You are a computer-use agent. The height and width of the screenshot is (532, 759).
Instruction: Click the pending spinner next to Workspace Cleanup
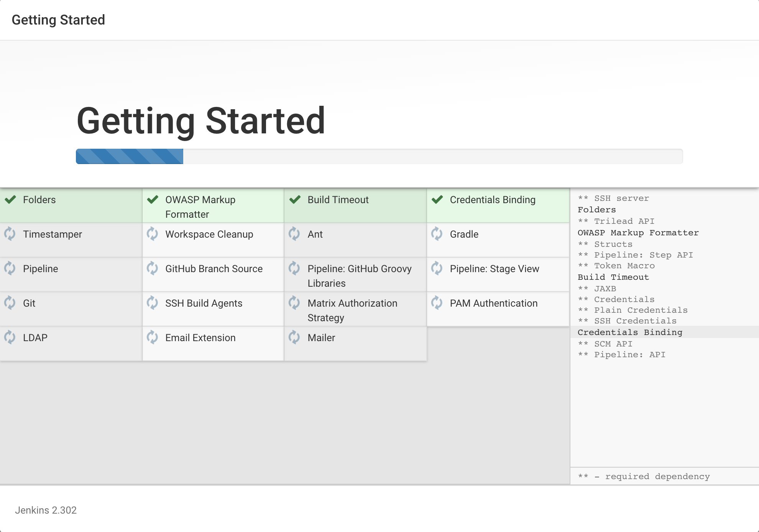pyautogui.click(x=152, y=233)
